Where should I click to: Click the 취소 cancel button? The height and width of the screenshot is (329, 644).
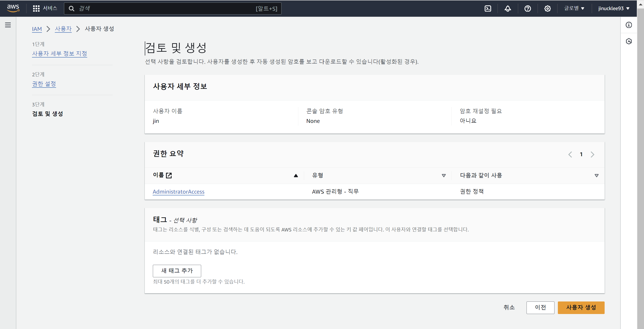point(509,307)
